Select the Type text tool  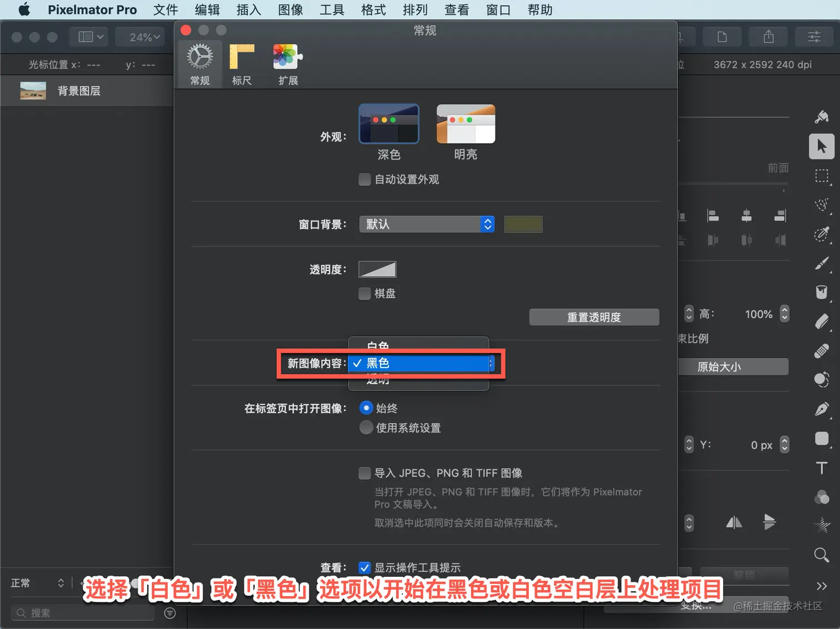tap(822, 468)
